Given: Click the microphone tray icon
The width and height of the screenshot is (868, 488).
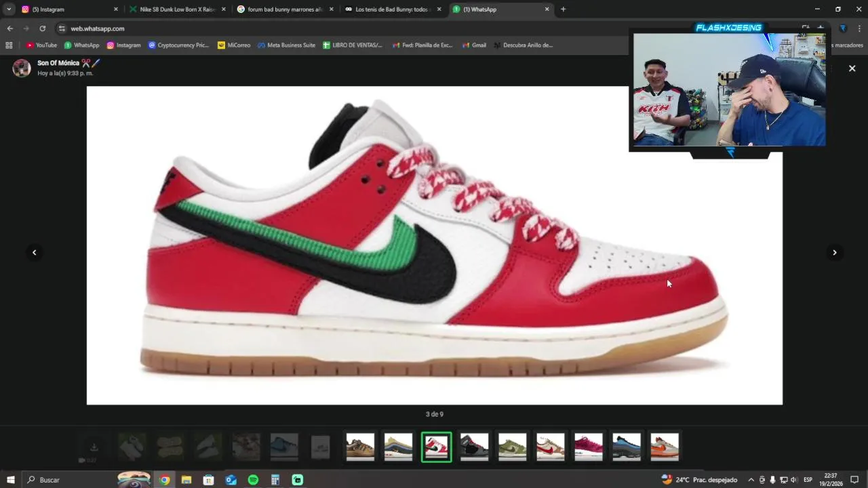Looking at the screenshot, I should (x=772, y=480).
